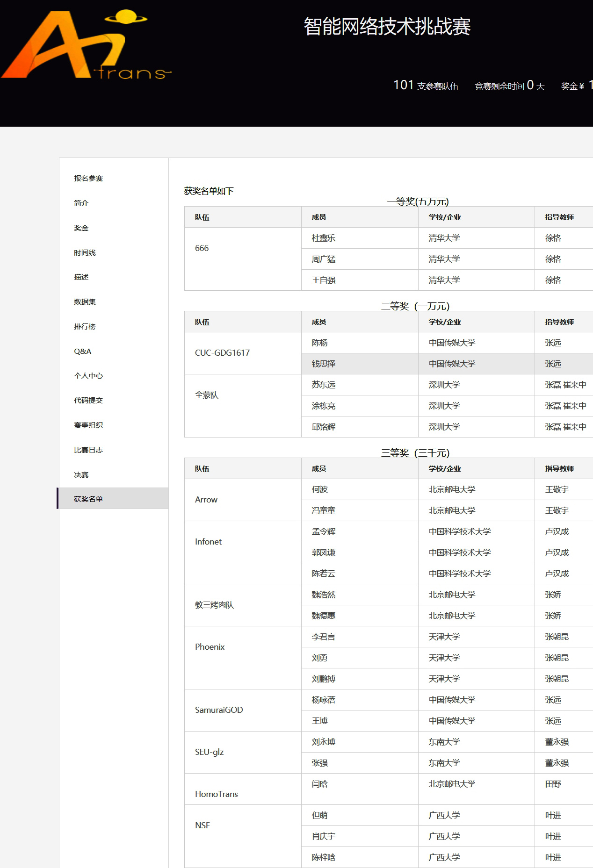Open the 数据集 page

[x=85, y=302]
